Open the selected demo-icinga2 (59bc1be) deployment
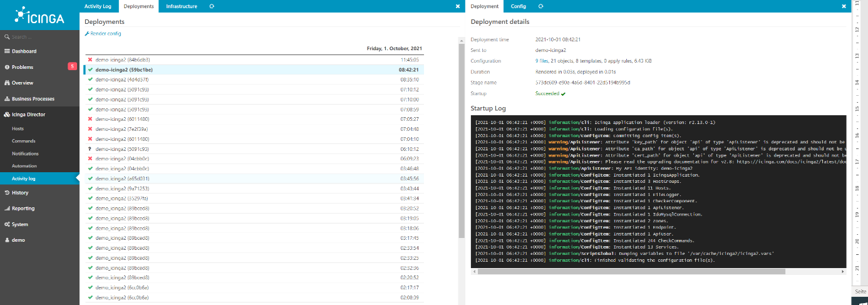 coord(253,70)
